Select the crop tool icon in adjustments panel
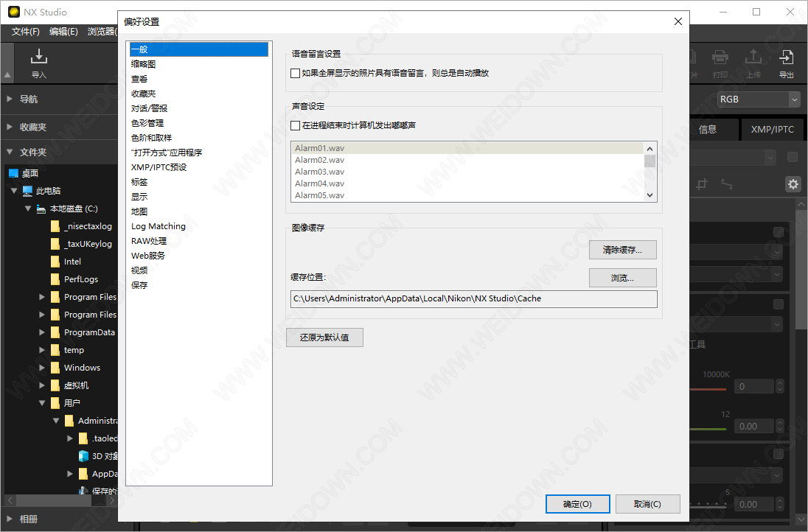 (702, 184)
